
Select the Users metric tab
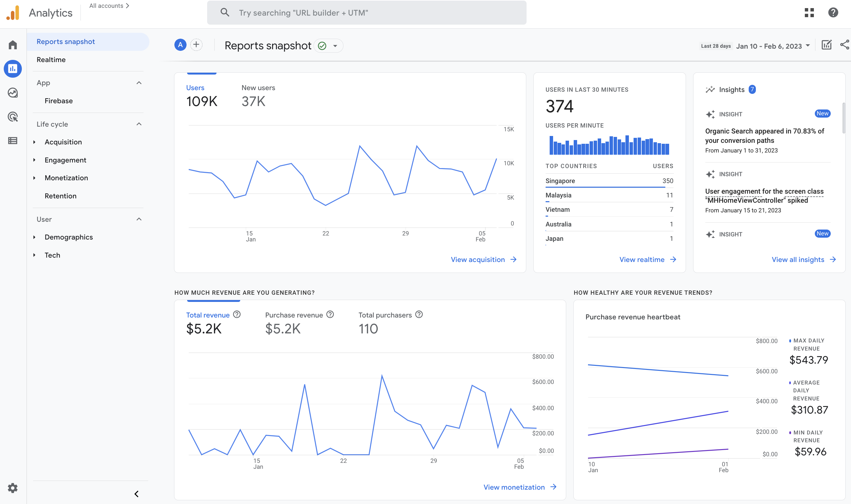202,97
